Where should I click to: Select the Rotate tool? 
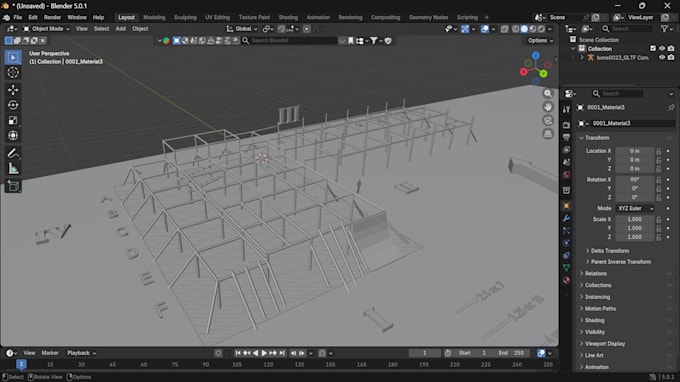coord(13,105)
